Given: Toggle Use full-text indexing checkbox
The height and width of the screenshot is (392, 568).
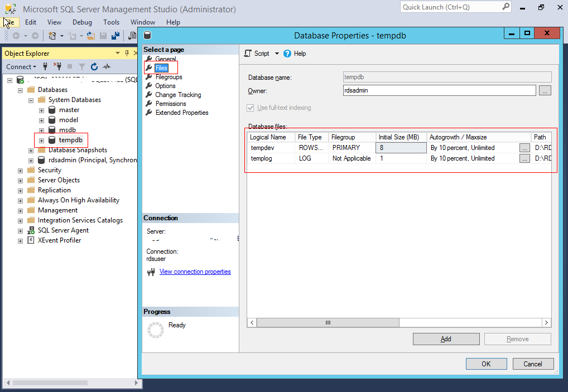Looking at the screenshot, I should tap(251, 108).
